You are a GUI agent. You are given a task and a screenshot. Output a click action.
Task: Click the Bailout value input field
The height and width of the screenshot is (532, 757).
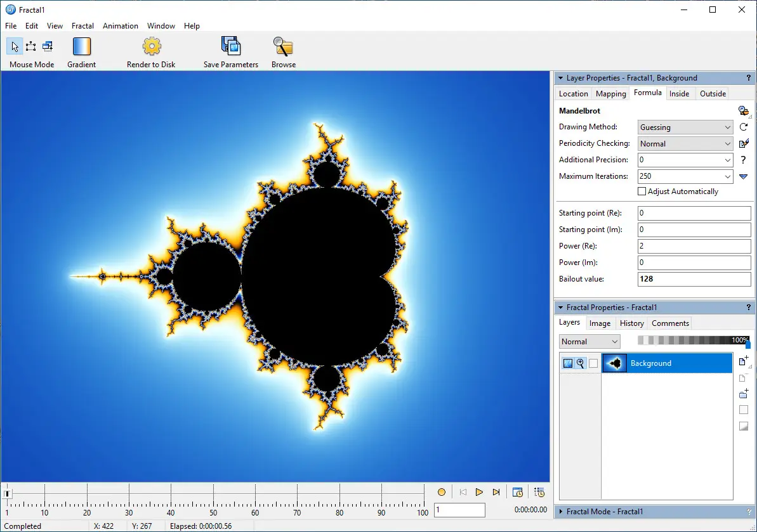pyautogui.click(x=694, y=279)
